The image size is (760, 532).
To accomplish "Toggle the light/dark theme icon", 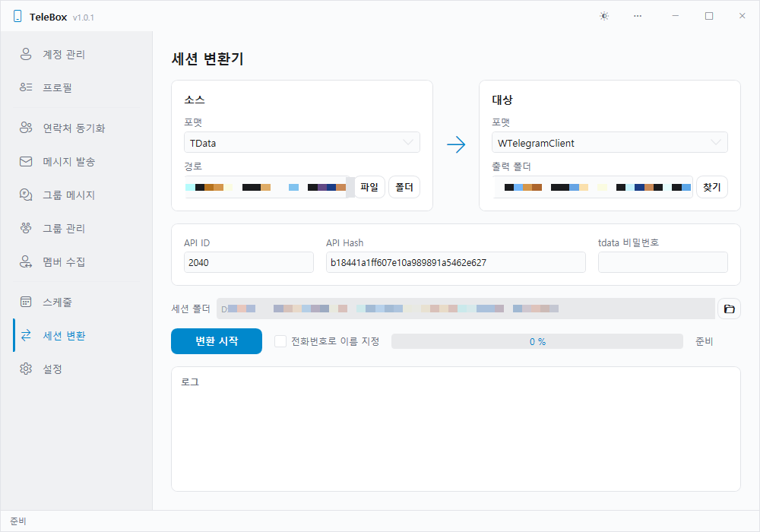I will [604, 16].
